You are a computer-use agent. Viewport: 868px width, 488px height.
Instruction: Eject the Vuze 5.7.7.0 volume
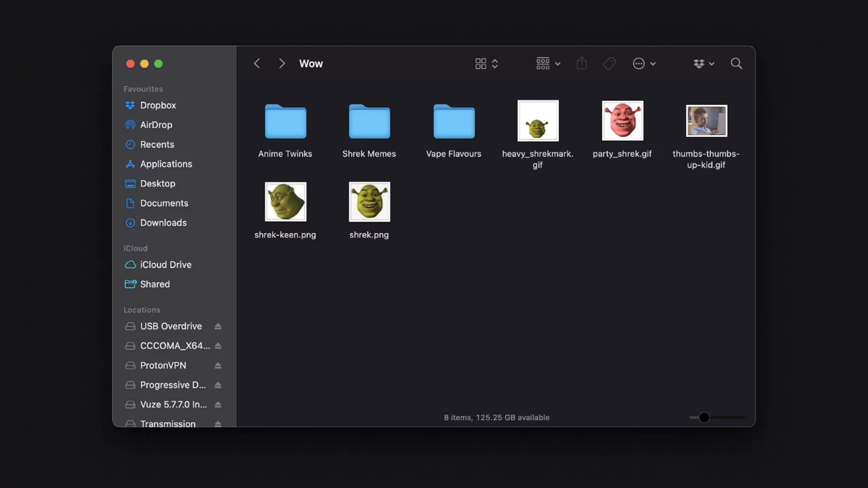(x=218, y=405)
